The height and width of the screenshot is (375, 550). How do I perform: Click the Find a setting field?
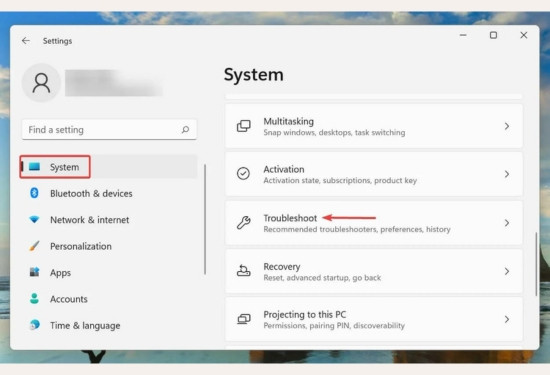click(x=109, y=130)
